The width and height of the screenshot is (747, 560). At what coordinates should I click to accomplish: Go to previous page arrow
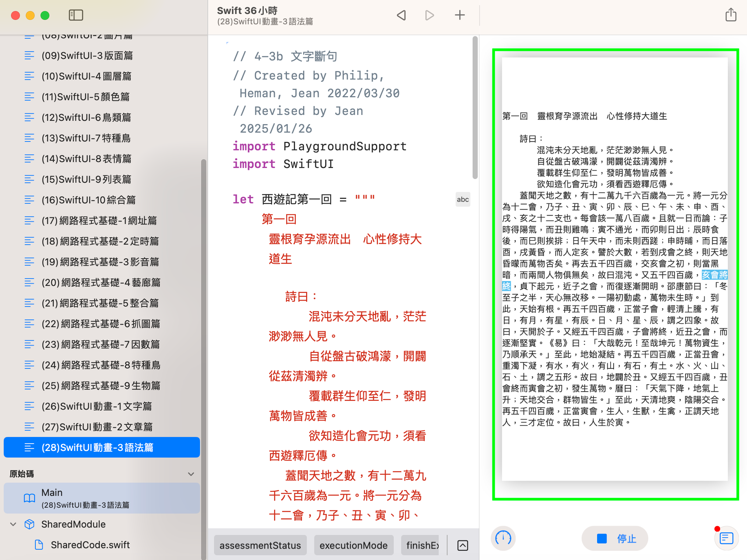(x=401, y=15)
